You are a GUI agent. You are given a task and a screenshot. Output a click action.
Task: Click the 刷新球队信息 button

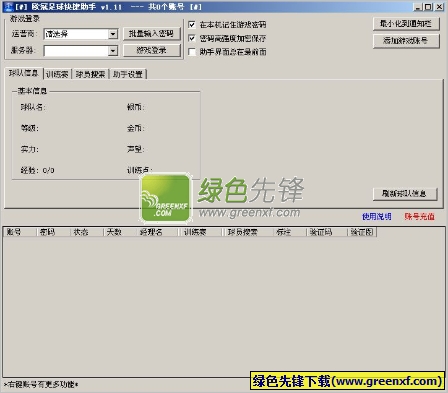point(405,194)
